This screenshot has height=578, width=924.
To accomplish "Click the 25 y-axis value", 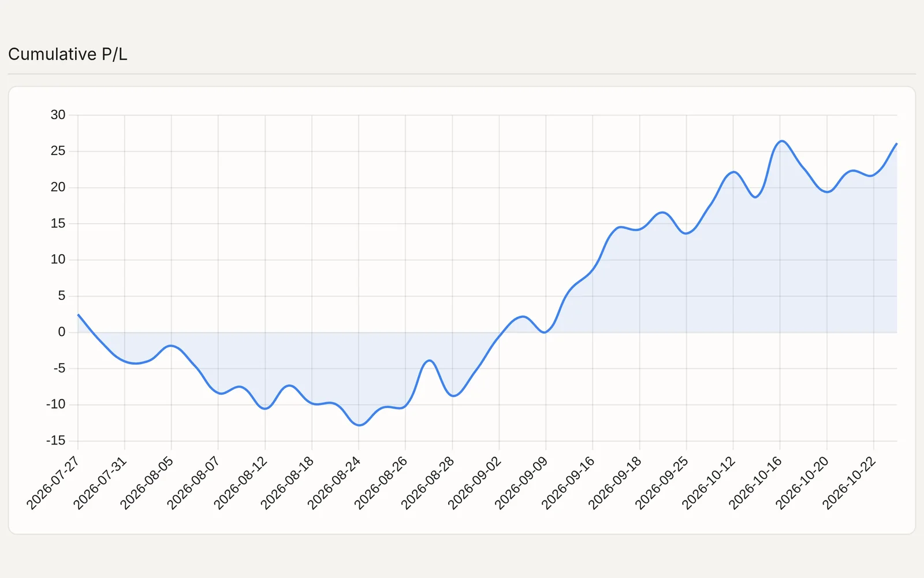I will click(x=58, y=151).
